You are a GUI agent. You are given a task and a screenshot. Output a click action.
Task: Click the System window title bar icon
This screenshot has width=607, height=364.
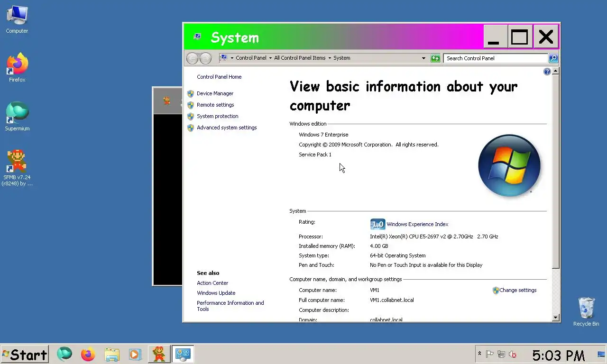[x=197, y=36]
